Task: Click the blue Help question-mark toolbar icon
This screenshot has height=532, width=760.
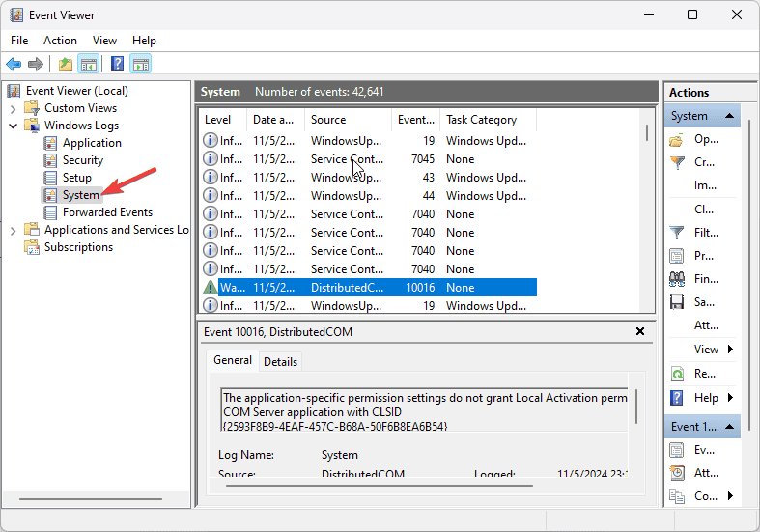Action: point(117,64)
